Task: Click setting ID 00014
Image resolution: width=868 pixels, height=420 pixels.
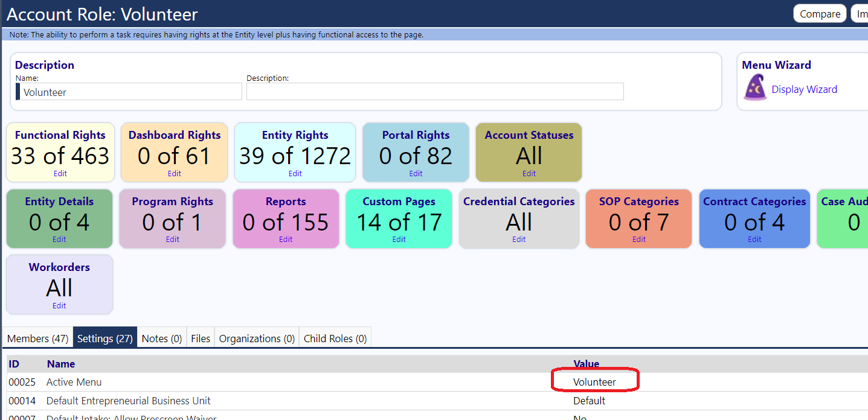Action: coord(22,401)
